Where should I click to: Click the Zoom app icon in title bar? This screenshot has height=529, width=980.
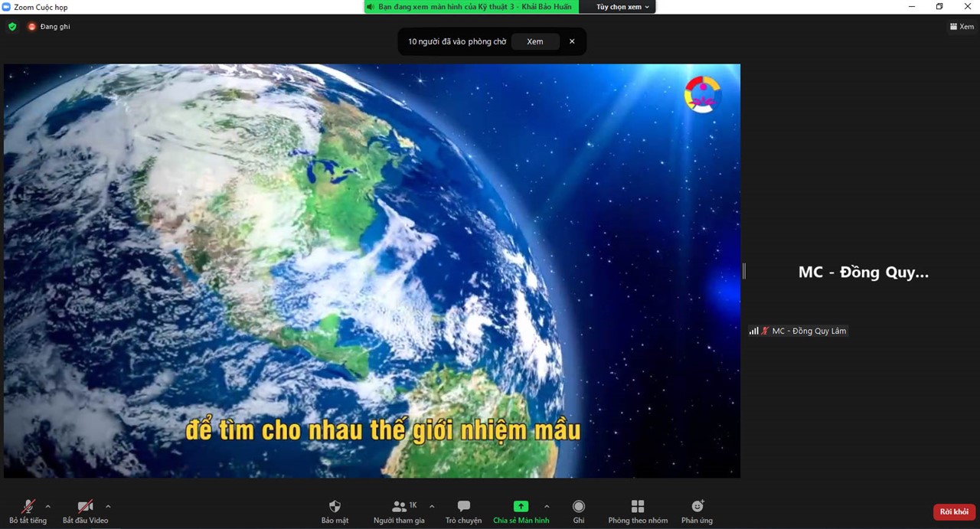pyautogui.click(x=6, y=7)
